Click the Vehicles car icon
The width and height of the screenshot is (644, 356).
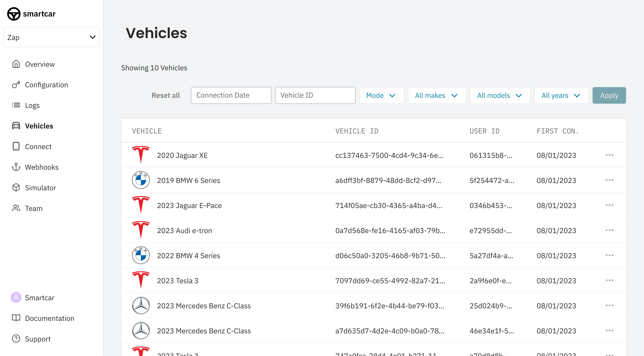pos(16,126)
